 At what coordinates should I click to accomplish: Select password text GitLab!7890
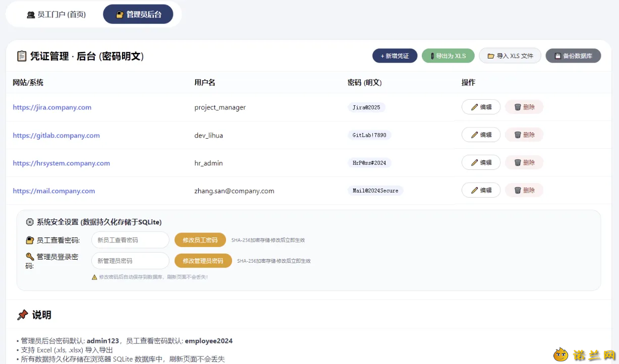tap(370, 135)
